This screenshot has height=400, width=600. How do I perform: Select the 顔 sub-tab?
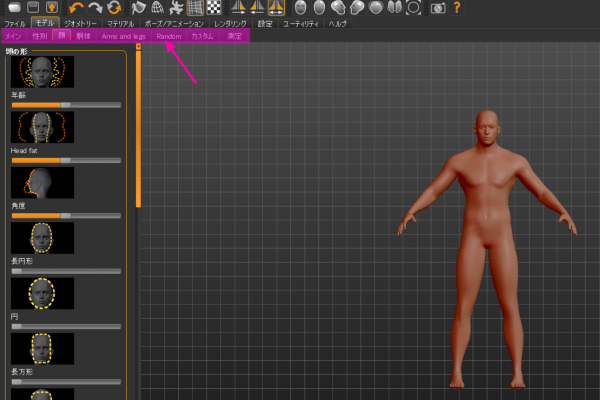pos(62,36)
